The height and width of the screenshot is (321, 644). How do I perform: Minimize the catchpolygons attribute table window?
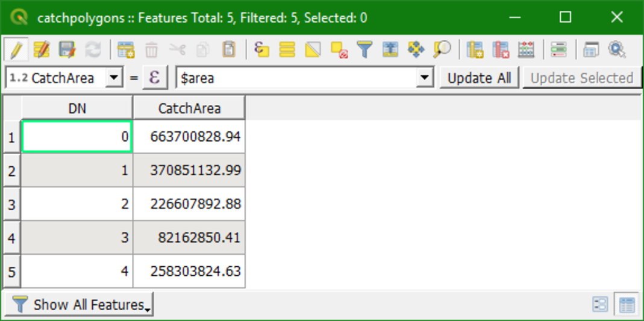point(514,17)
